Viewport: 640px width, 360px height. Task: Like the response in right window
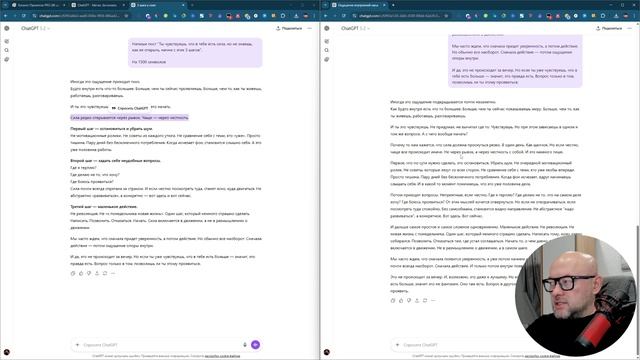pos(401,300)
